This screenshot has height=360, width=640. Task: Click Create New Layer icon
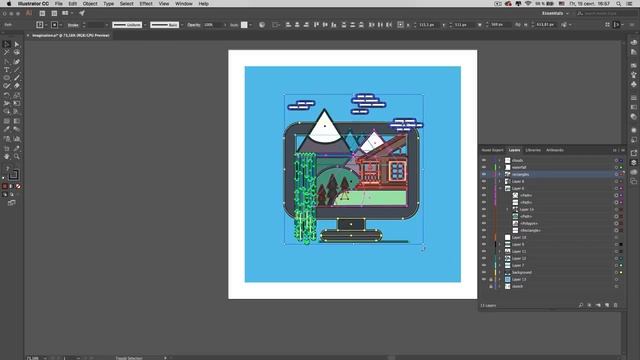click(x=607, y=305)
